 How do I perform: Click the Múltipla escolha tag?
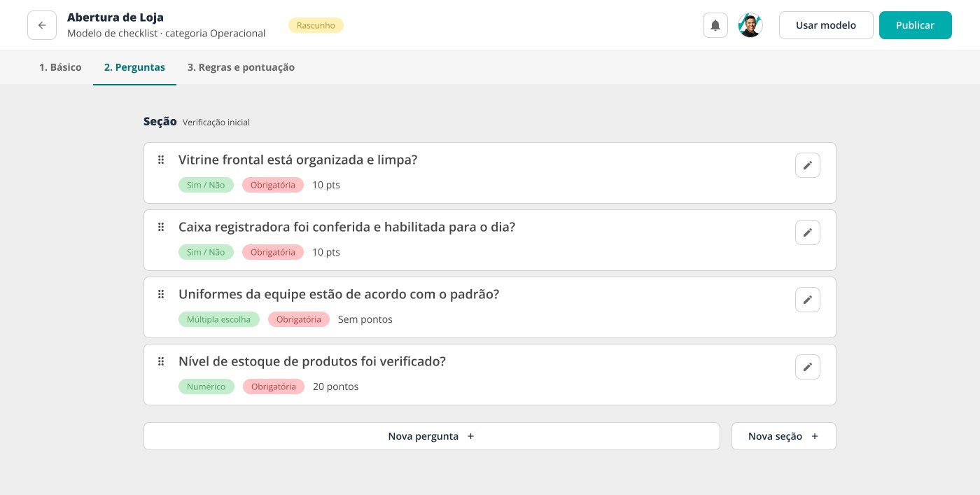pyautogui.click(x=219, y=319)
